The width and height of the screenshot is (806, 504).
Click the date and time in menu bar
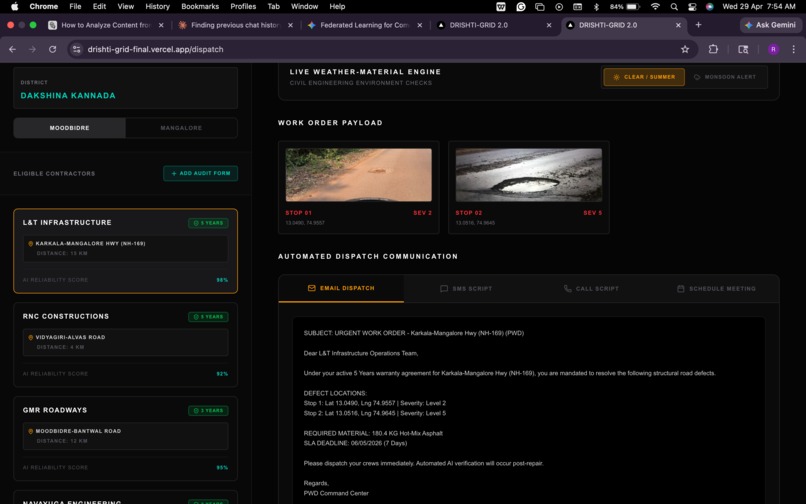pyautogui.click(x=759, y=7)
